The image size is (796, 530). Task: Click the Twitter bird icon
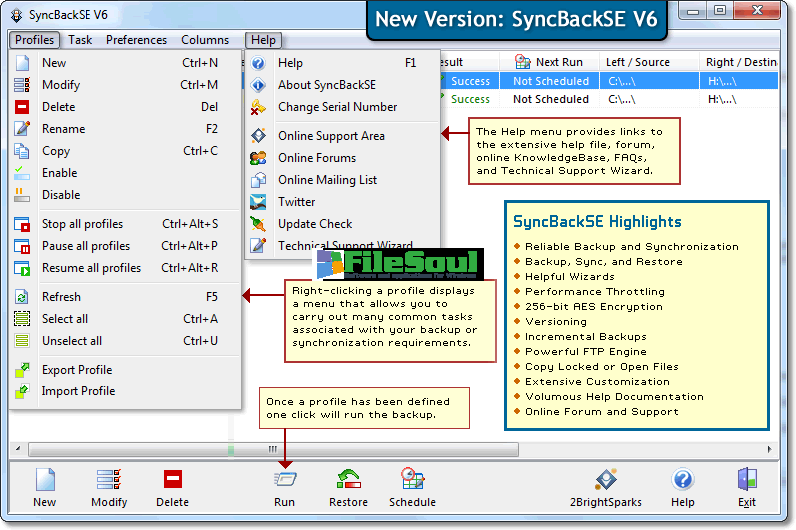258,202
